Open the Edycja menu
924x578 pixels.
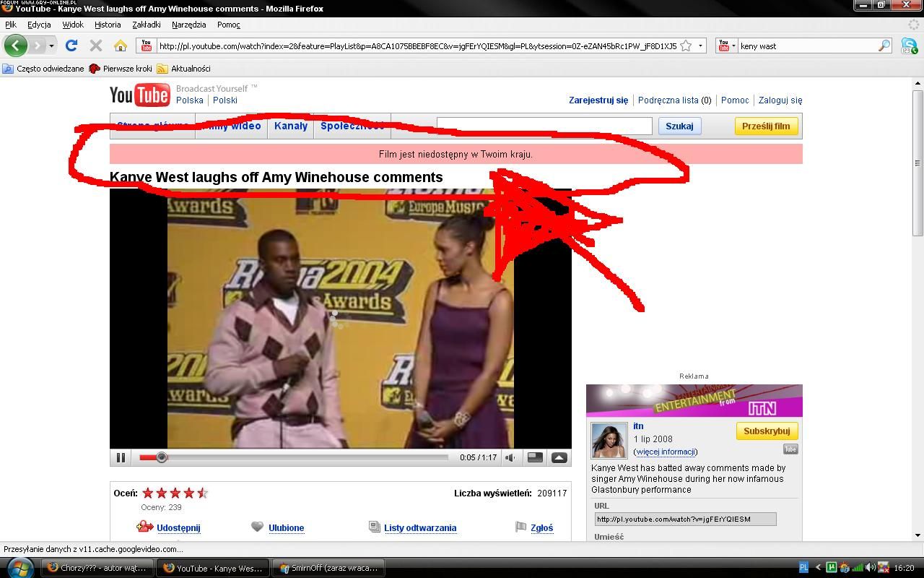pos(39,25)
